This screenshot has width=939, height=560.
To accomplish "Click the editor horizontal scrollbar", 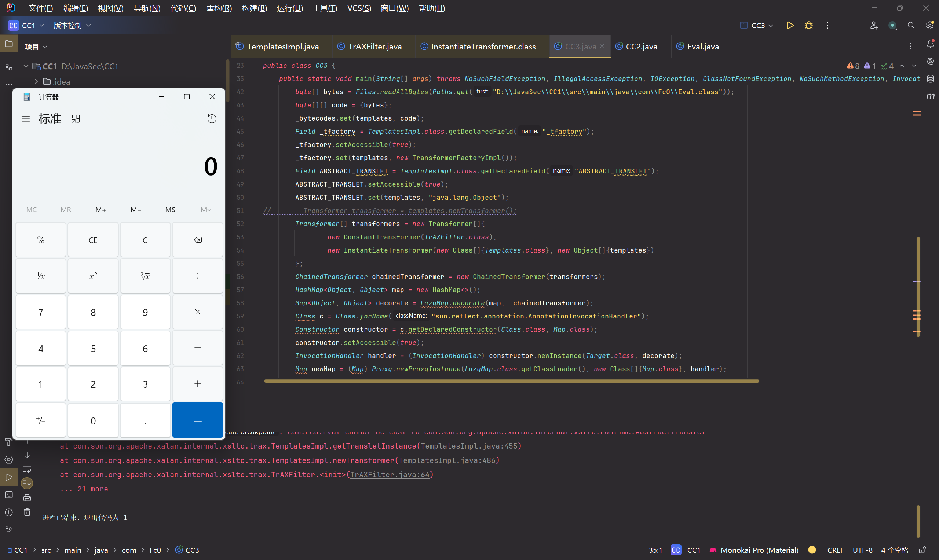I will click(x=511, y=381).
